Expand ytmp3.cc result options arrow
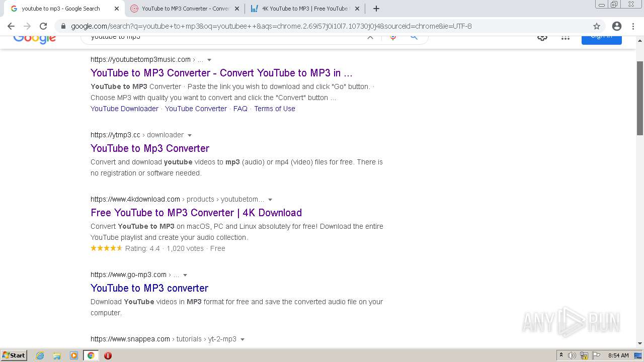644x362 pixels. pos(190,135)
